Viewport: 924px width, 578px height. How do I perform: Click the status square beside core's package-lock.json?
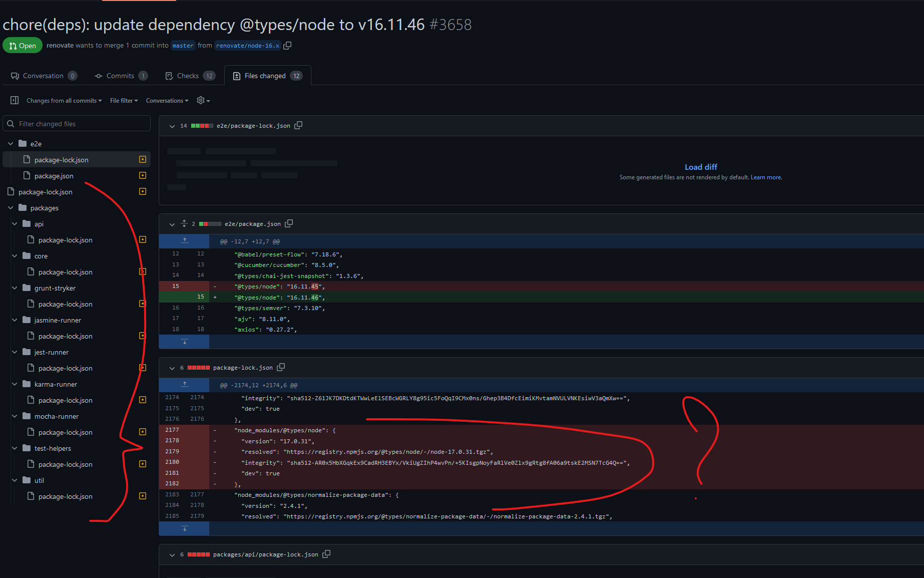point(143,271)
